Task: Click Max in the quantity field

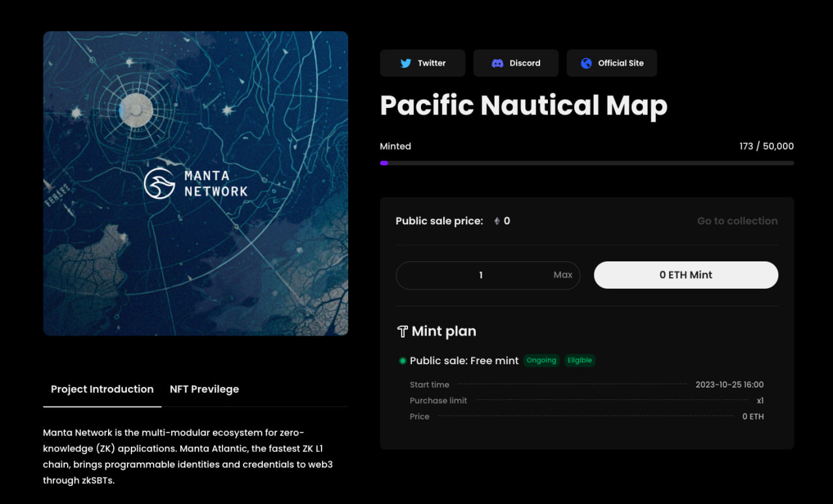Action: 563,275
